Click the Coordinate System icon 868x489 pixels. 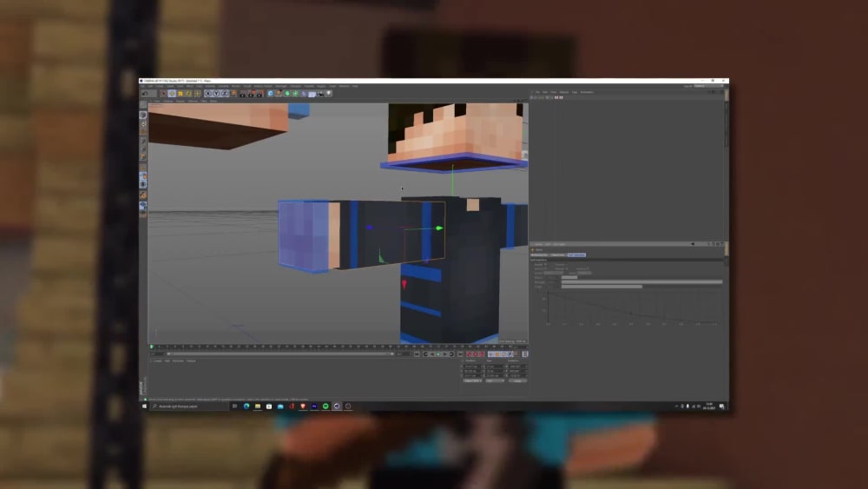233,94
